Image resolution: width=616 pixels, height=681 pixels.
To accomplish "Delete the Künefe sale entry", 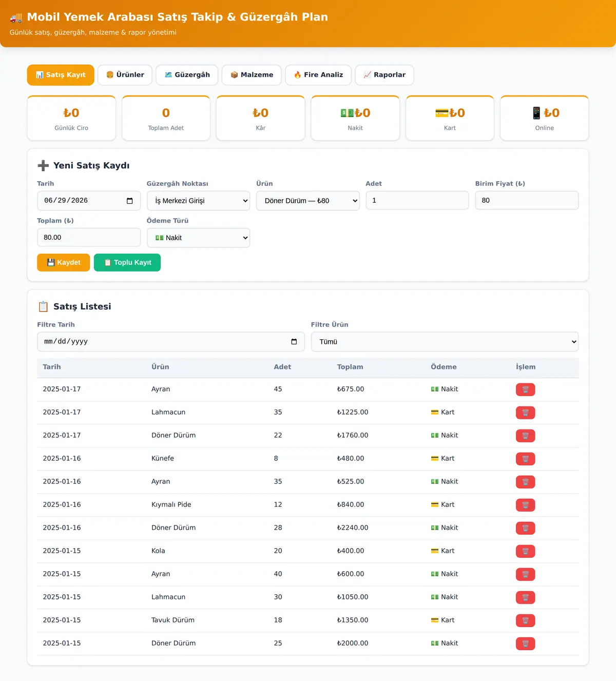I will click(x=525, y=459).
